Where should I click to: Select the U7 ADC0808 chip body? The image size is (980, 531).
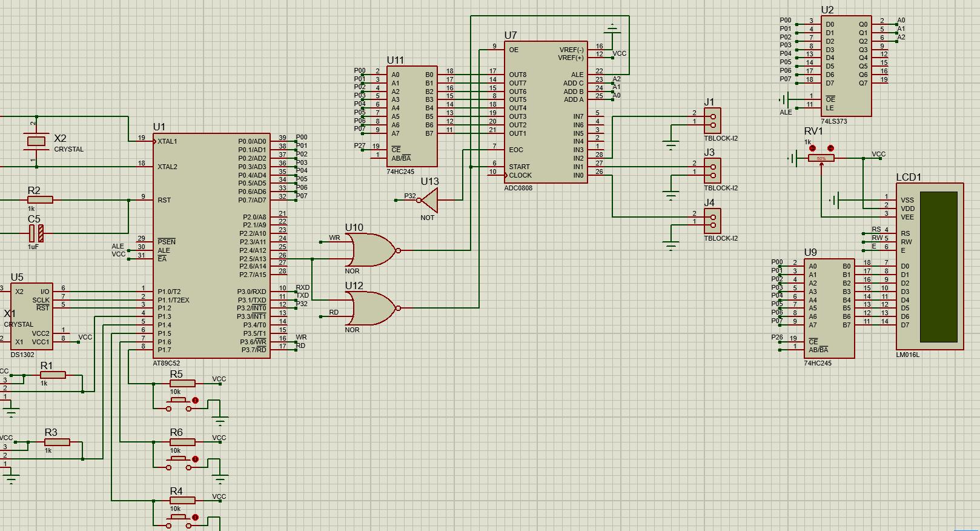click(546, 112)
